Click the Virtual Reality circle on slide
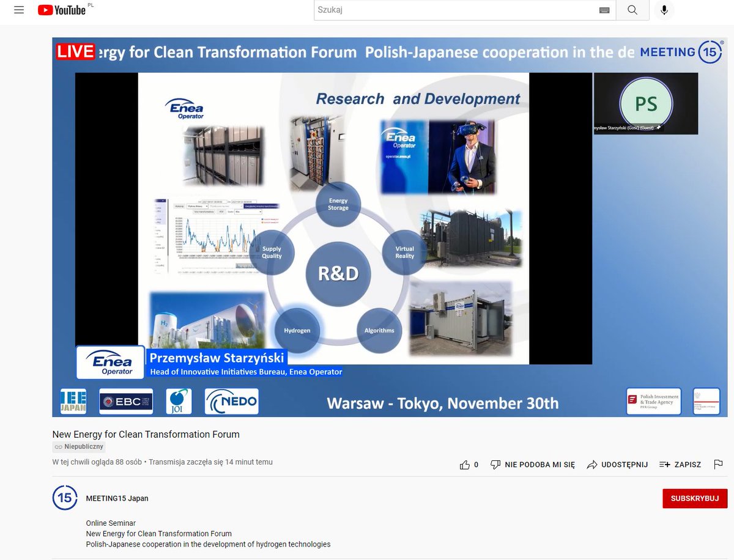Screen dimensions: 734x560 coord(404,252)
